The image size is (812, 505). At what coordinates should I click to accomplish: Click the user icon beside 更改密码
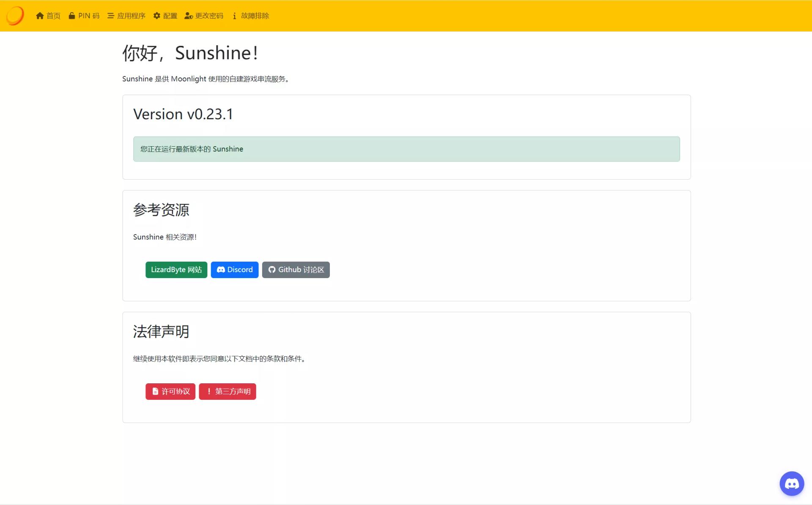189,16
